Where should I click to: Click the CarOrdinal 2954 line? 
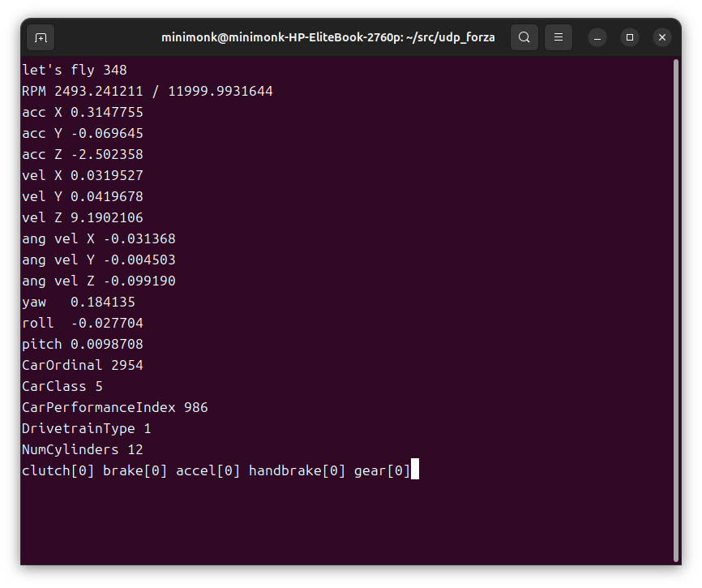tap(83, 366)
